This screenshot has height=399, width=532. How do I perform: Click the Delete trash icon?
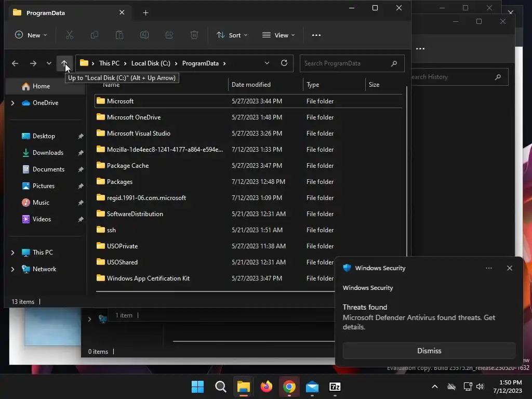(194, 35)
